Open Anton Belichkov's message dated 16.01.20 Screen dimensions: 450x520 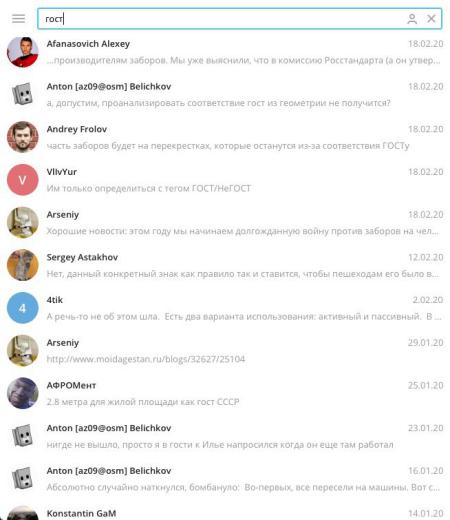tap(225, 479)
